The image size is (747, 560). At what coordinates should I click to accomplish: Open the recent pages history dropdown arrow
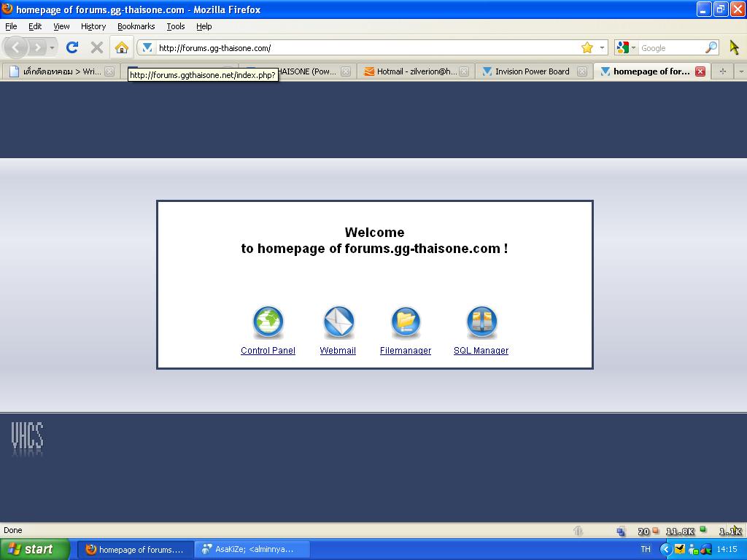(52, 47)
